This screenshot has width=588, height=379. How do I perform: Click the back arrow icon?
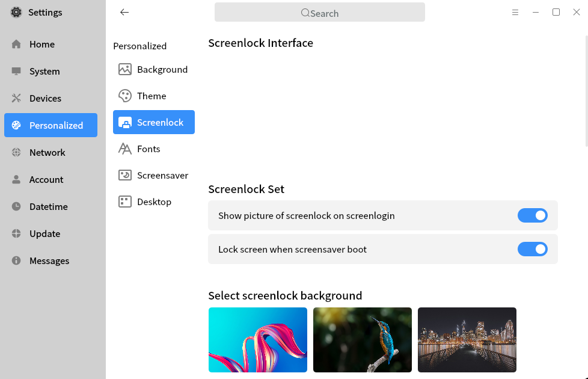tap(124, 12)
